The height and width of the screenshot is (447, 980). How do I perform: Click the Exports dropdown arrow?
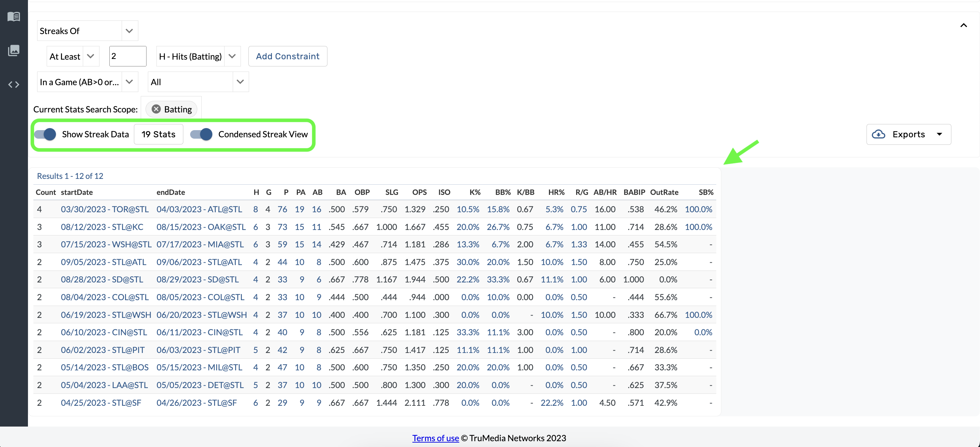(939, 134)
